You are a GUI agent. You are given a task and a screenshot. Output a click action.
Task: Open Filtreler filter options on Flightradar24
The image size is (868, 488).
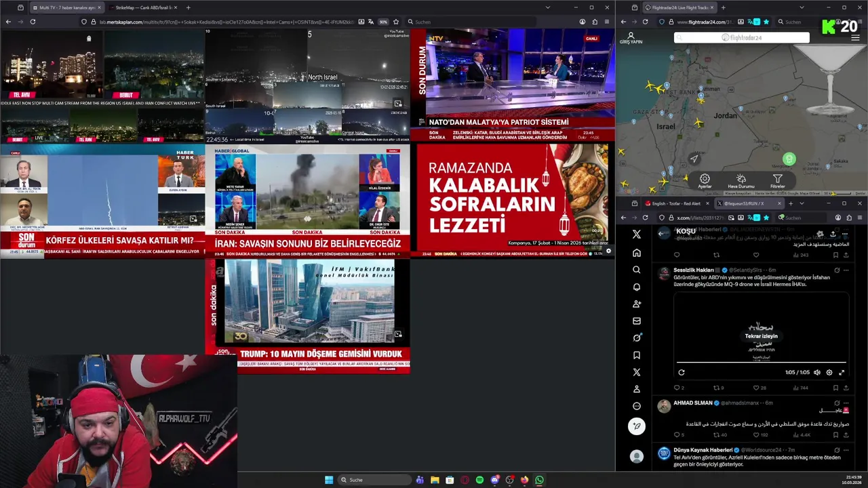tap(777, 182)
